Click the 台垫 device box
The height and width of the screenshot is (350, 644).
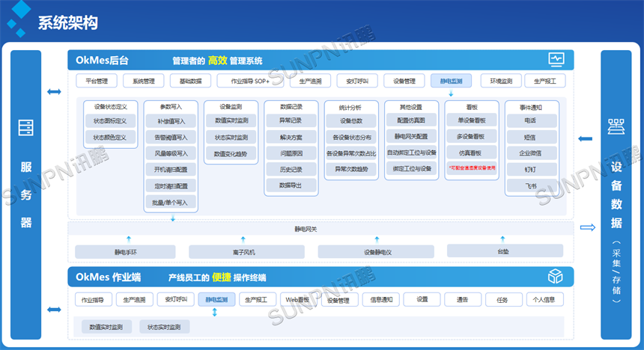click(505, 251)
